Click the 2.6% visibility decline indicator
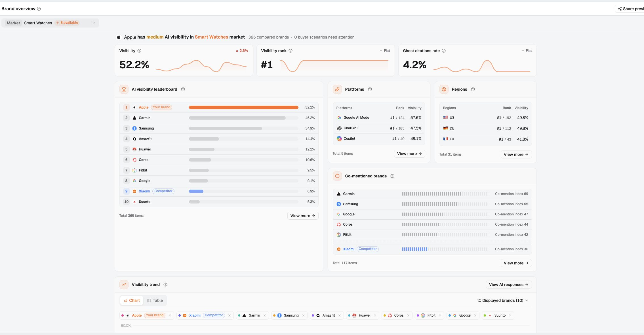This screenshot has width=644, height=335. (x=242, y=51)
